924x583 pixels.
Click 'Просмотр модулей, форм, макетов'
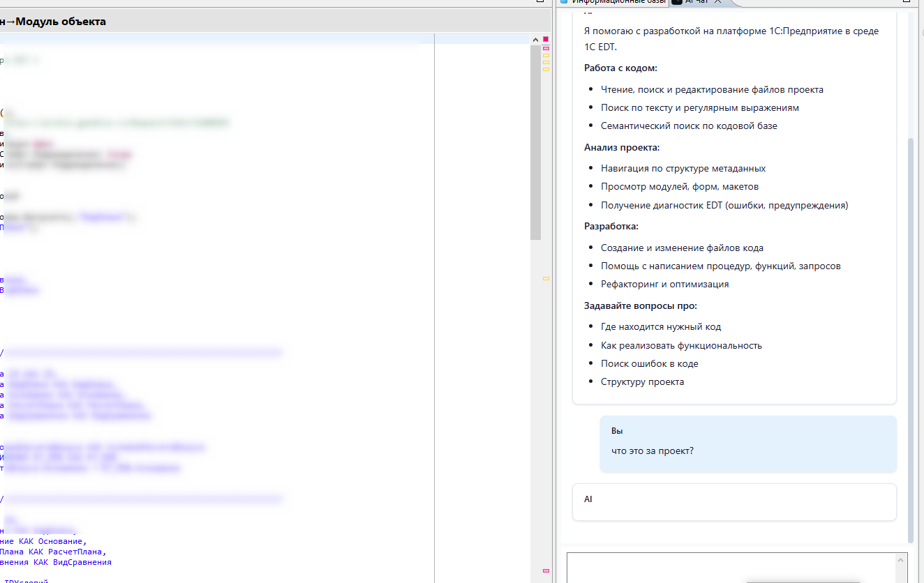tap(680, 187)
